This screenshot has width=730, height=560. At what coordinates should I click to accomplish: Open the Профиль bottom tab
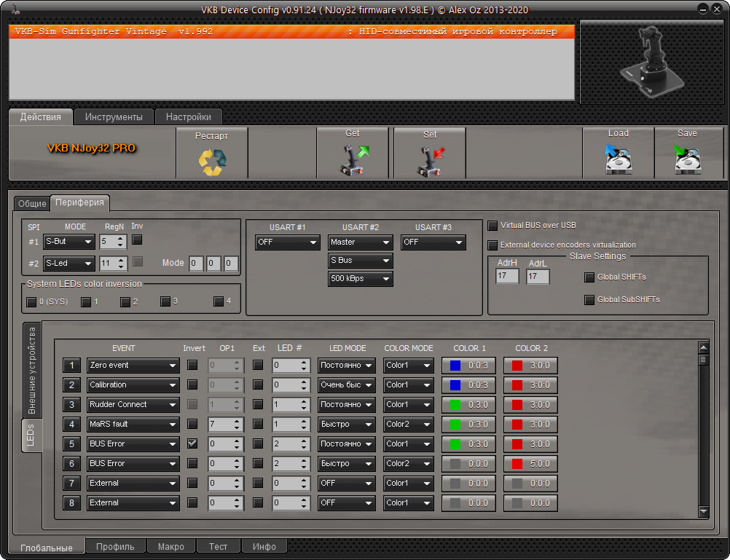coord(115,546)
